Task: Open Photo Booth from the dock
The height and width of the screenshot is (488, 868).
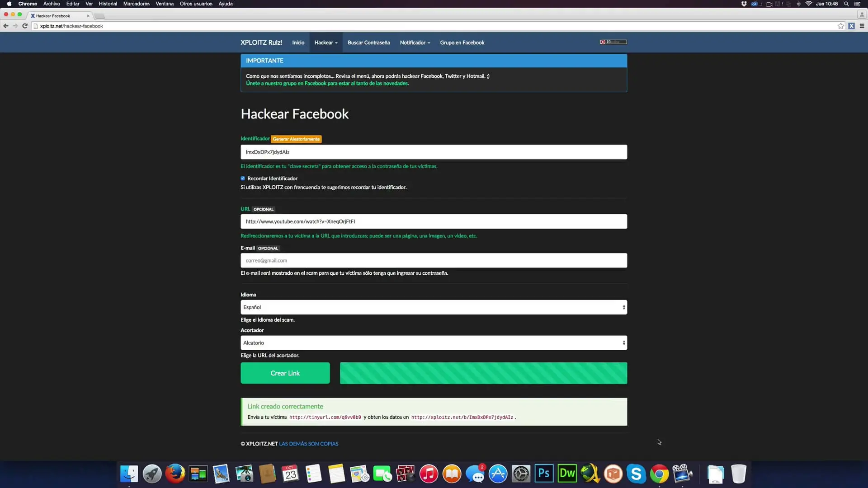Action: pyautogui.click(x=406, y=474)
